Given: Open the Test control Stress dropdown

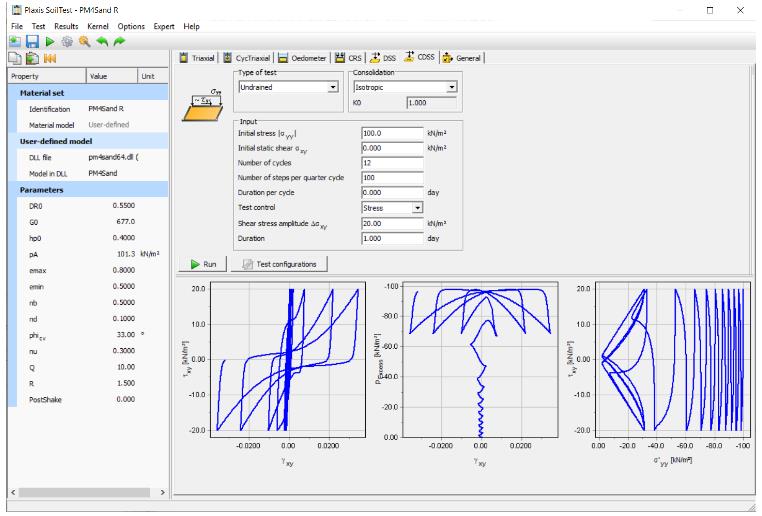Looking at the screenshot, I should pos(419,208).
